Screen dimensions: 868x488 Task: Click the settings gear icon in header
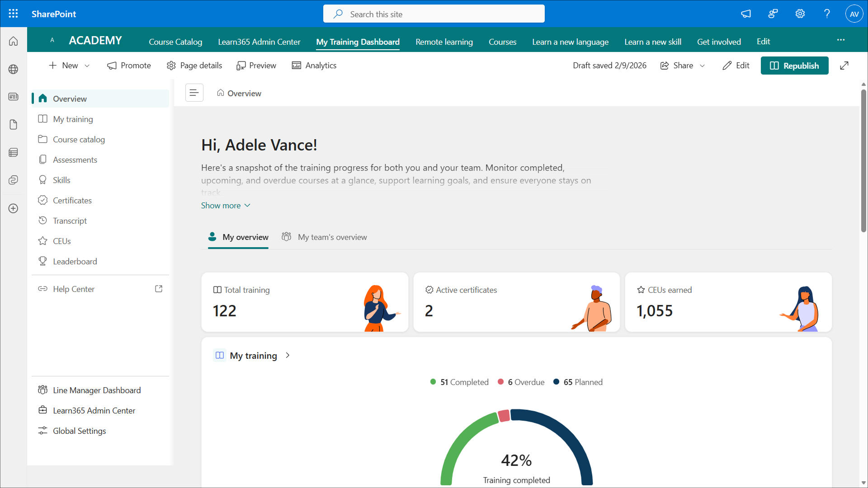(x=800, y=14)
